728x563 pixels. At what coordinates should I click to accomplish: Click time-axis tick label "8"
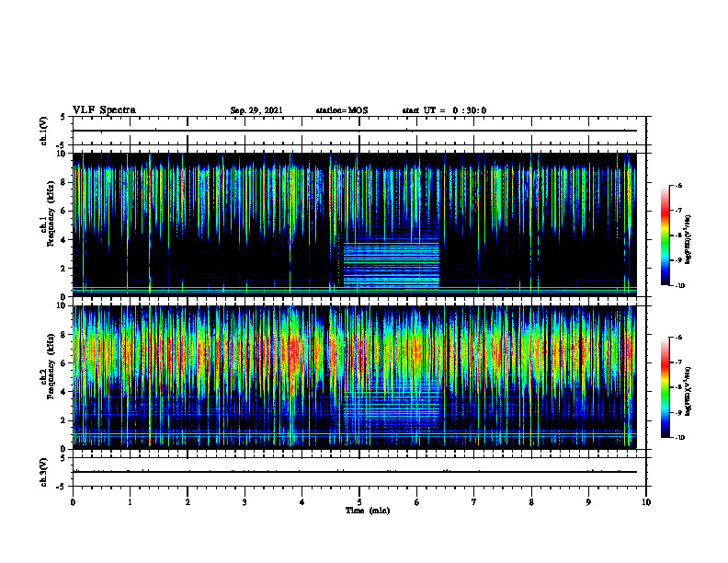click(531, 502)
